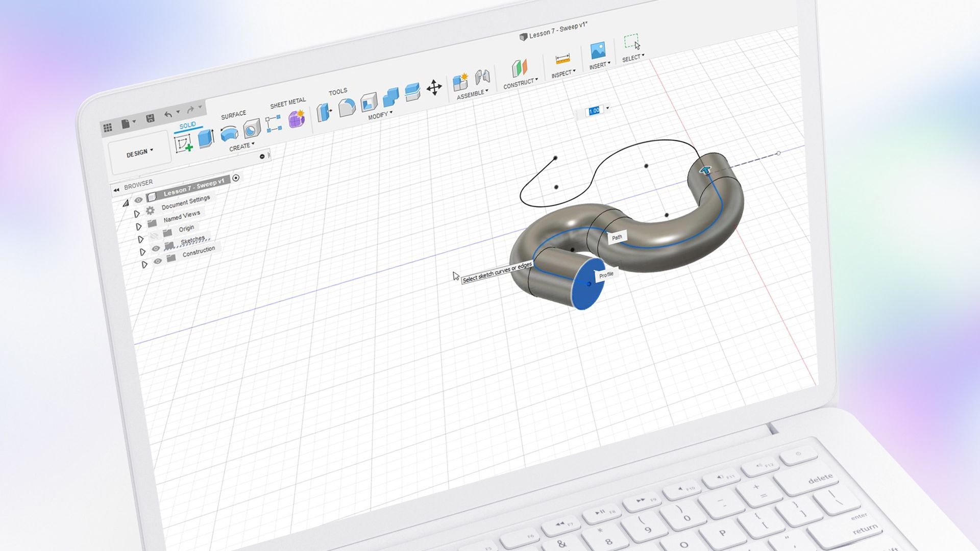Click the Path label on the sweep

click(x=617, y=237)
